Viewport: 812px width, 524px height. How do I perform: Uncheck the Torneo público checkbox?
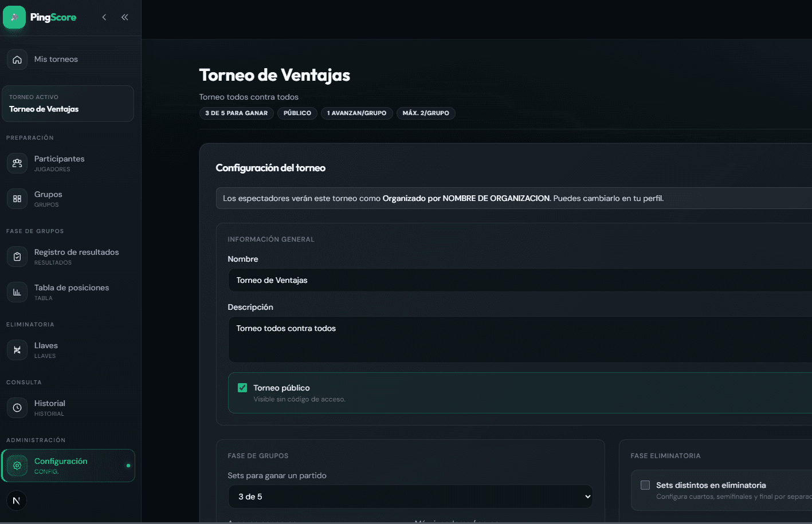242,388
